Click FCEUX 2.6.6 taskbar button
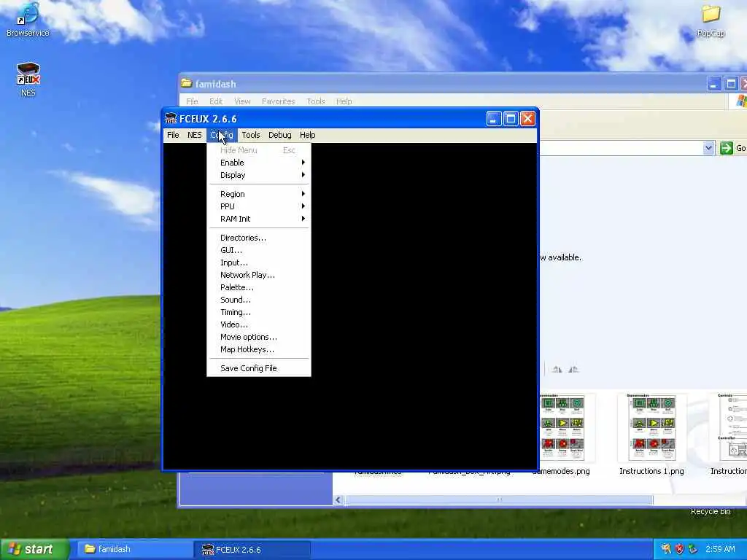 [252, 550]
